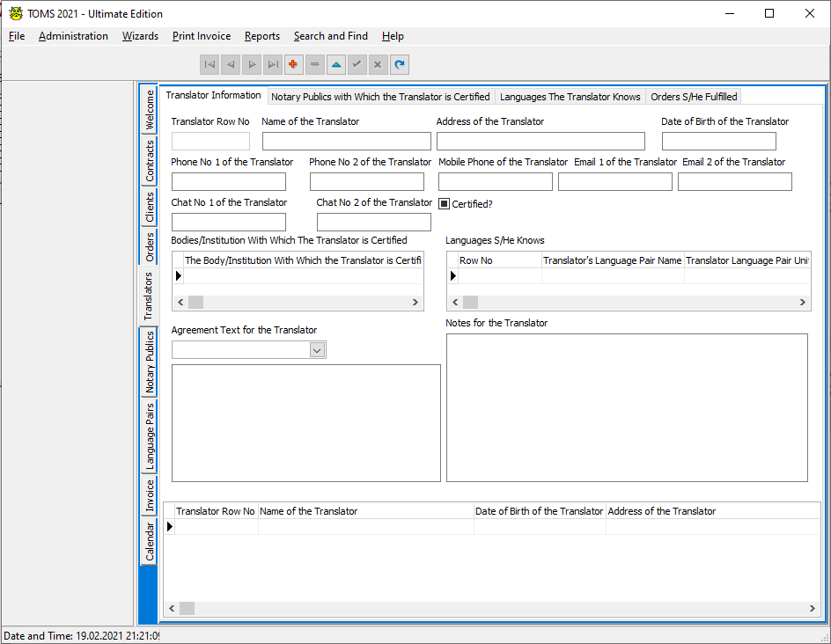The width and height of the screenshot is (831, 644).
Task: Open the Agreement Text dropdown
Action: 317,349
